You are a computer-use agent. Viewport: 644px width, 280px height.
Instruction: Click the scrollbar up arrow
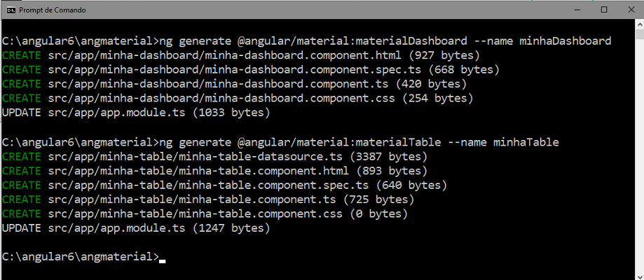click(639, 24)
